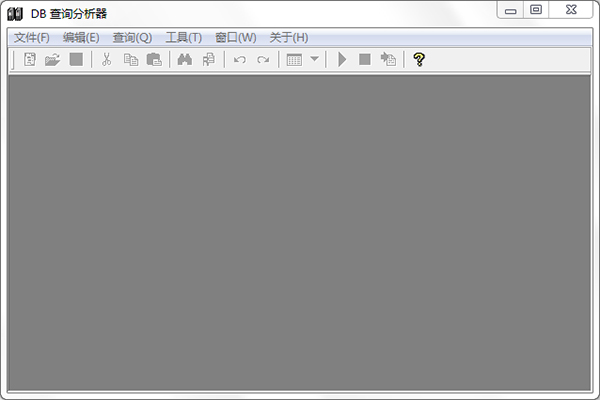Click the grid results view icon

(294, 60)
